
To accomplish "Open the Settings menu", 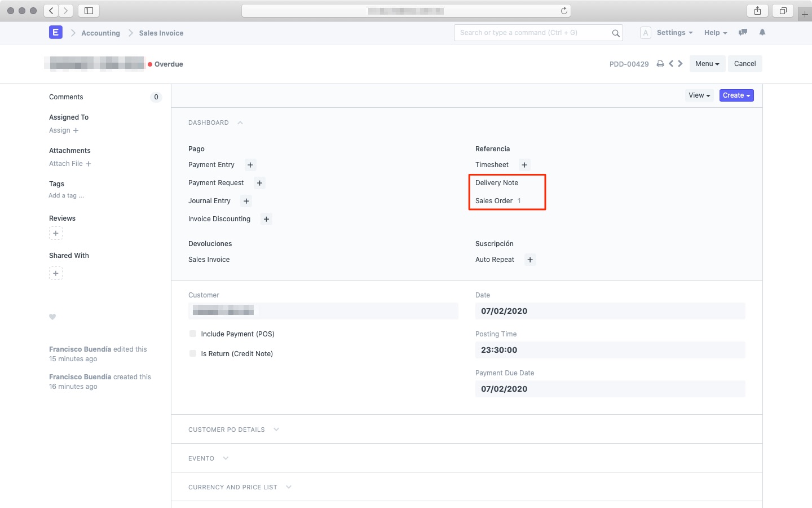I will 674,33.
